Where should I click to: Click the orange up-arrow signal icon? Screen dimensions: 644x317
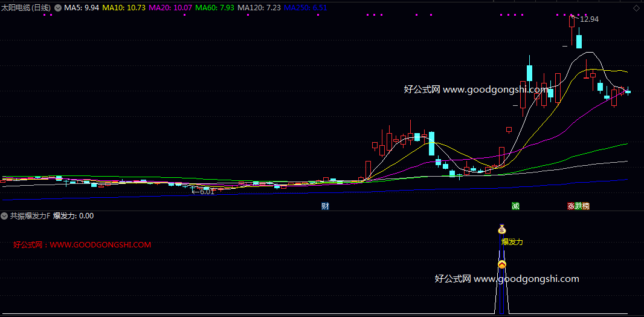[502, 264]
